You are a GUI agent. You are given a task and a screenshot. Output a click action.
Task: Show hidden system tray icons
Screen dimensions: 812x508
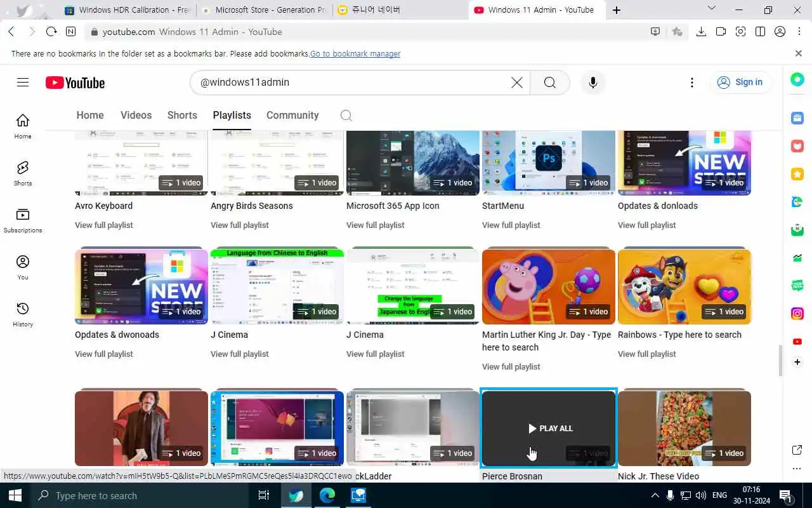coord(655,495)
